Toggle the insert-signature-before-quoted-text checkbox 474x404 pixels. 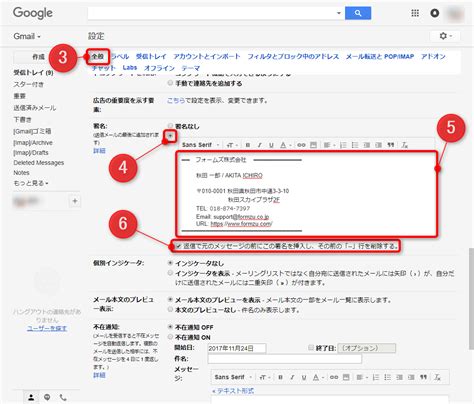pyautogui.click(x=179, y=246)
